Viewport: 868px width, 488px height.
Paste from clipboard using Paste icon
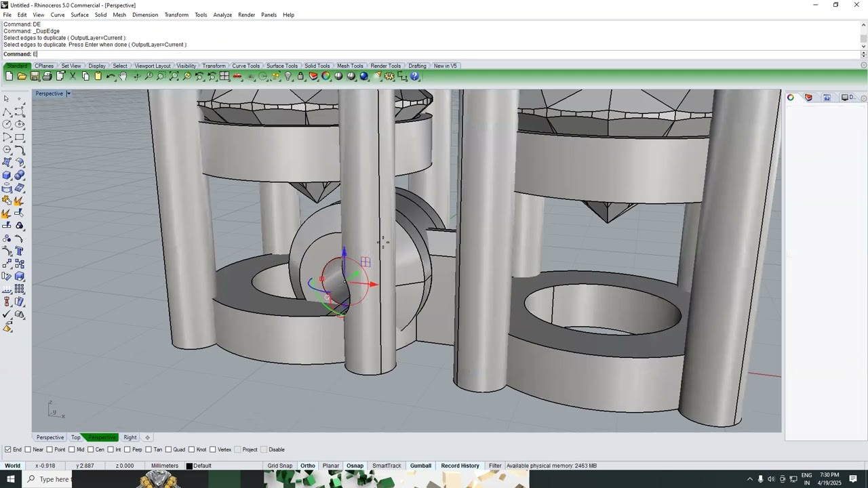(98, 77)
